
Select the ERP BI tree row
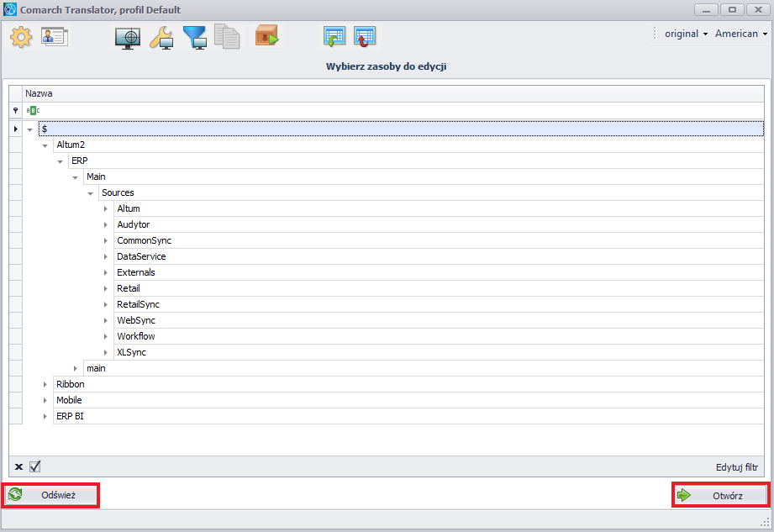pos(408,416)
